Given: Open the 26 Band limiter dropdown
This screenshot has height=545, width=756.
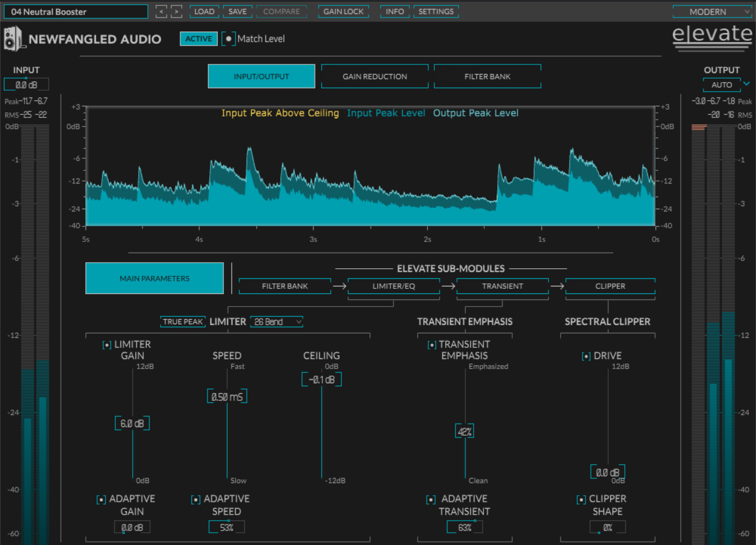Looking at the screenshot, I should click(x=277, y=322).
